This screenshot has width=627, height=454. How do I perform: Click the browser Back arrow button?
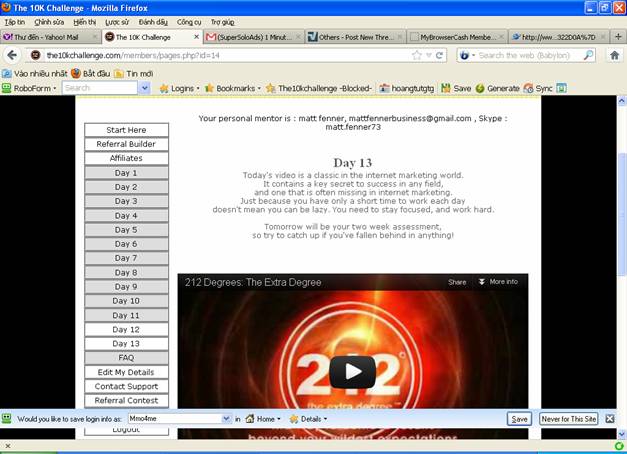pos(12,55)
